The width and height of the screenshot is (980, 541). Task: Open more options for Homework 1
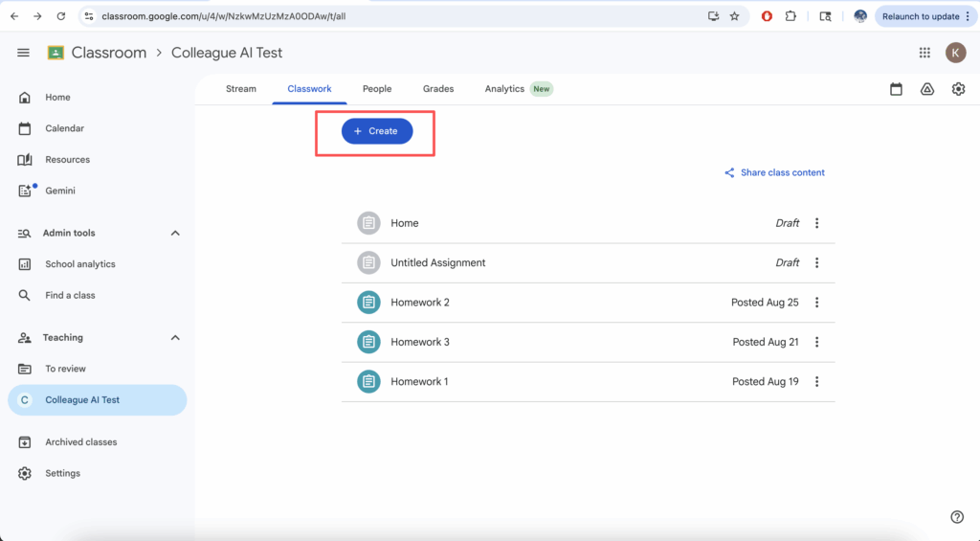point(816,381)
